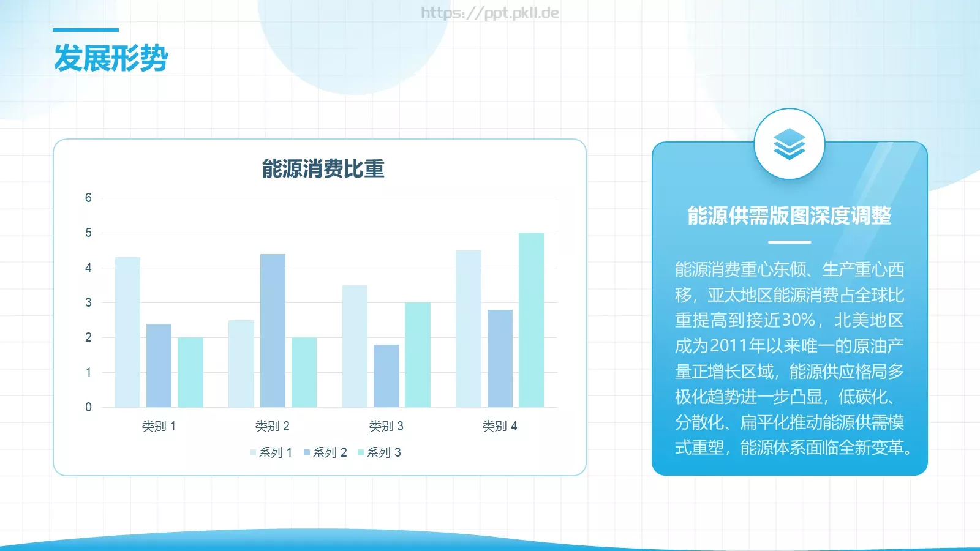Click the 系列 2 bar of 类别 4
Screen dimensions: 980x551
(500, 359)
